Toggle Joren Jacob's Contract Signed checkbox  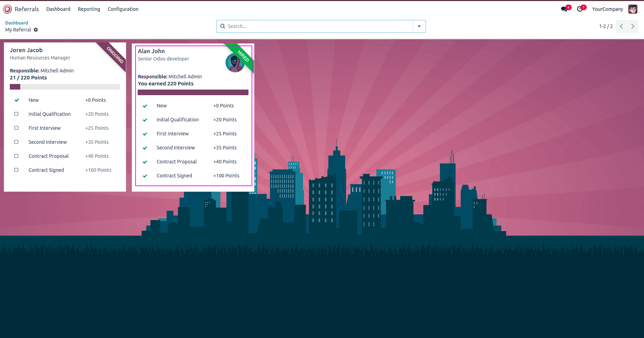click(x=16, y=170)
